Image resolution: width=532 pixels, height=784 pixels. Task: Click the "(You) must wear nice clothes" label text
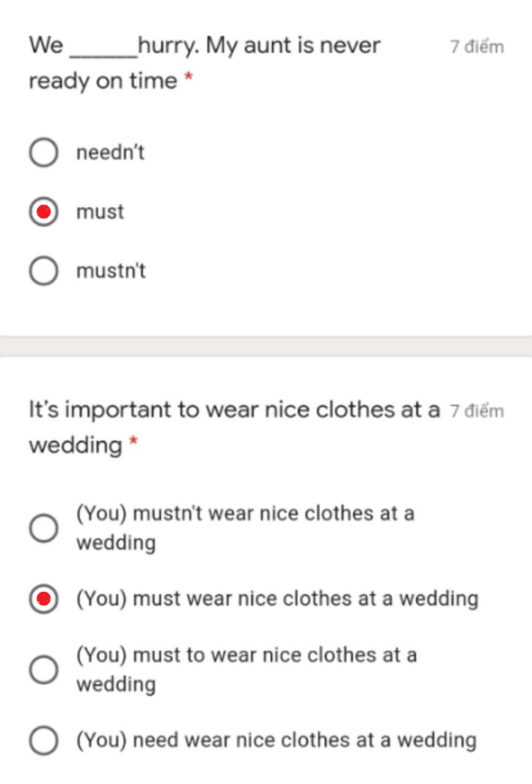(x=277, y=599)
